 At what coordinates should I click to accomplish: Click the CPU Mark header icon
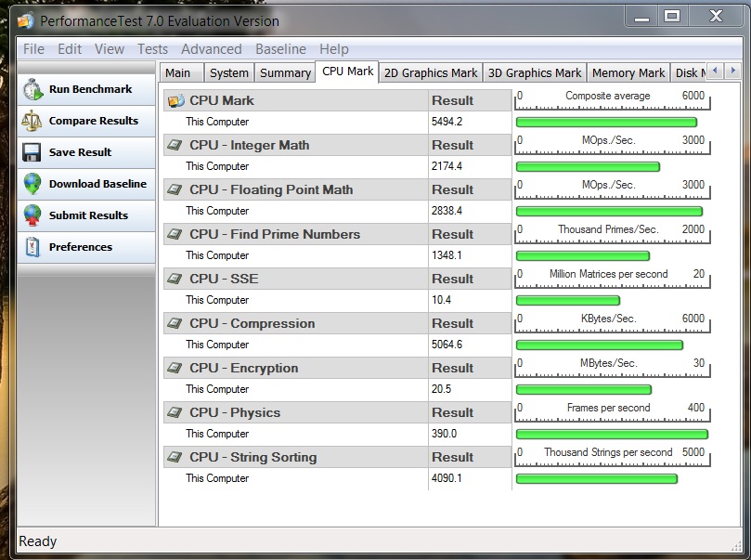click(x=176, y=100)
